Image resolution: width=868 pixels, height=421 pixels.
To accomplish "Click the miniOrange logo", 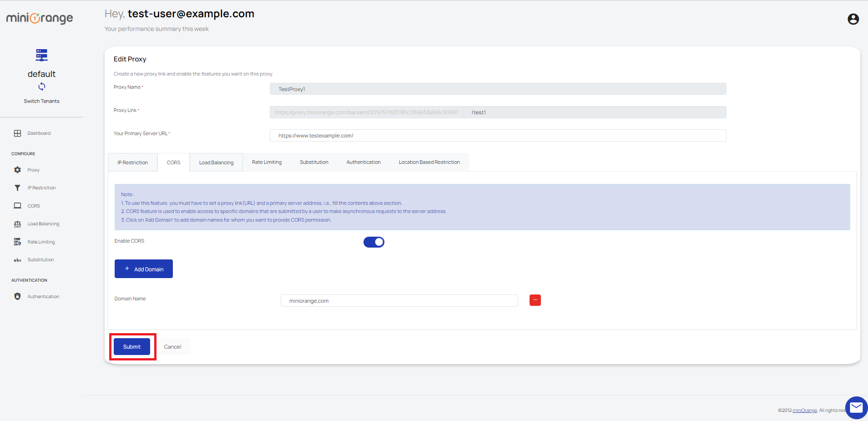I will pos(40,18).
